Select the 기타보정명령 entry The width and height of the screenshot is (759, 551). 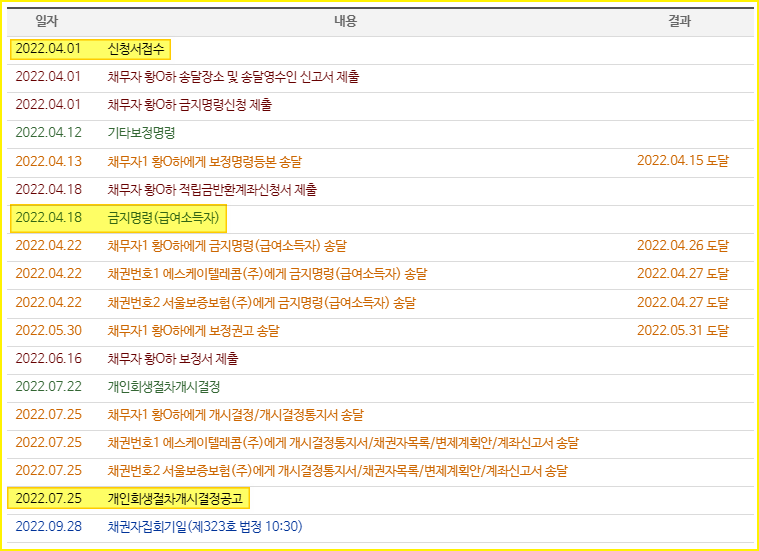point(141,133)
